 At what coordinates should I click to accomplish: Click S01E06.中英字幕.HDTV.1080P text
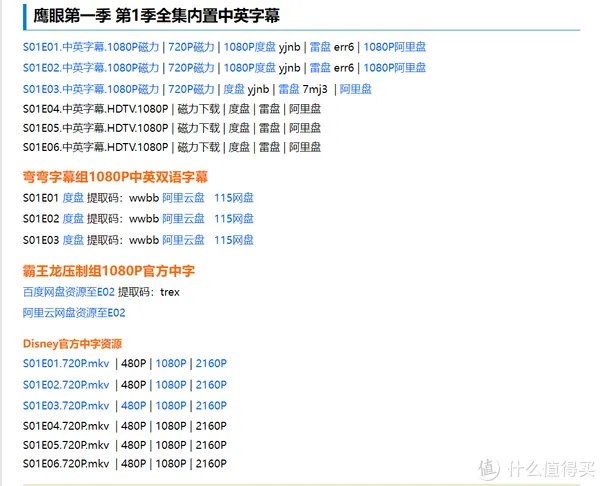(x=95, y=147)
